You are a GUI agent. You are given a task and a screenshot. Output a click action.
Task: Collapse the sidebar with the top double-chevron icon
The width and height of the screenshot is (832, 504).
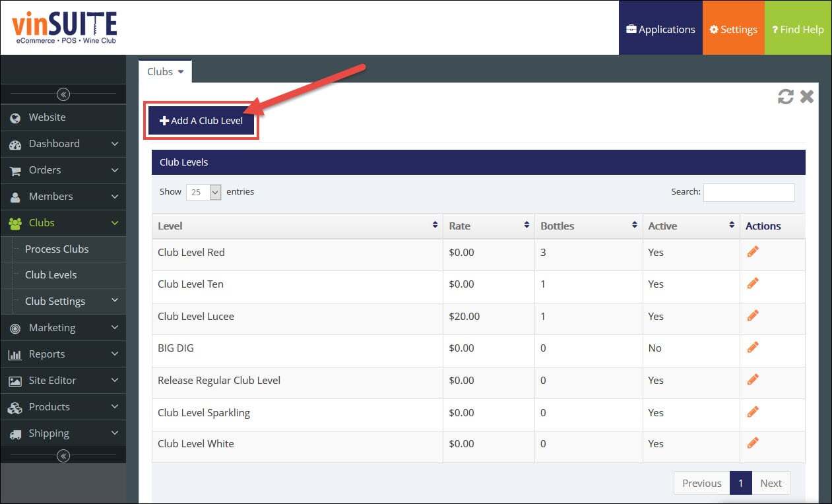point(63,94)
